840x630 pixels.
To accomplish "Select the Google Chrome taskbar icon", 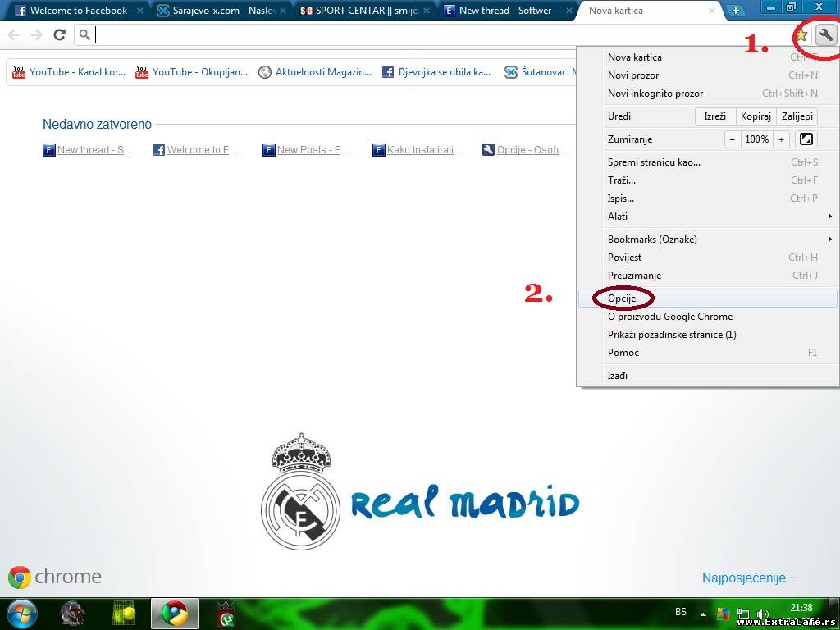I will (x=175, y=614).
